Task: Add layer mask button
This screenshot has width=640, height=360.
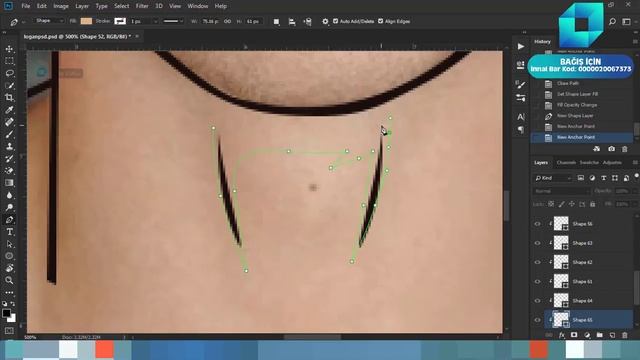Action: click(574, 335)
